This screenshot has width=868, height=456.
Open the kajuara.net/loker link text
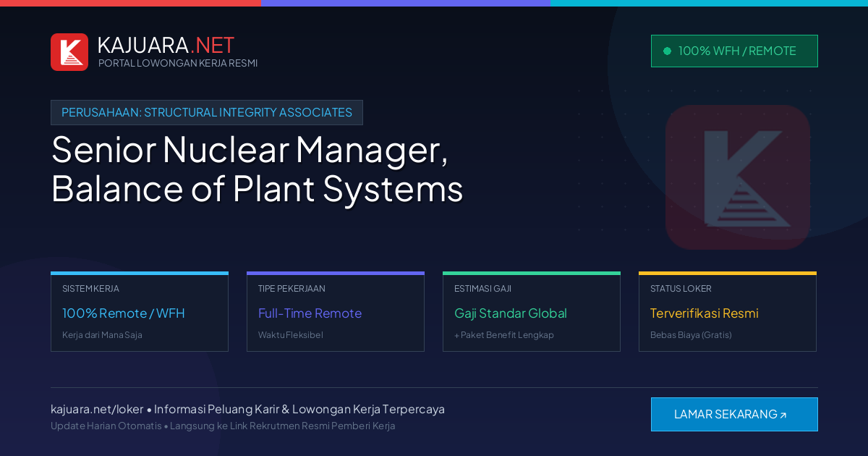tap(97, 409)
